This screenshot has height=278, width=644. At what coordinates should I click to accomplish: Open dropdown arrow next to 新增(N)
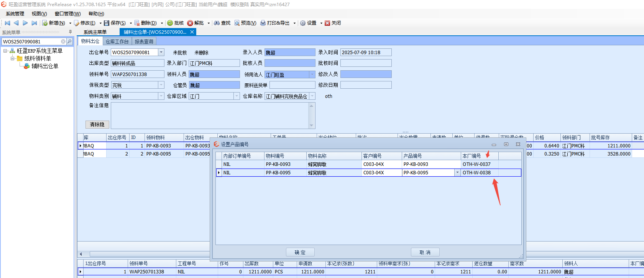tap(70, 23)
